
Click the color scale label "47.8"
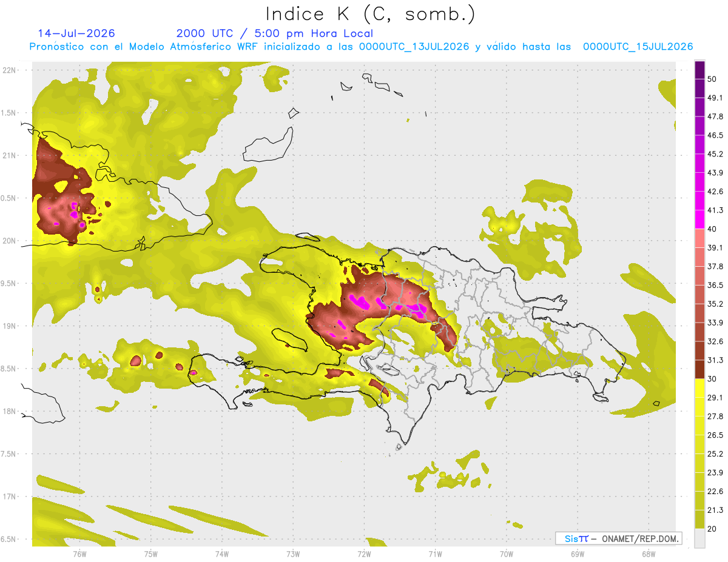tap(715, 117)
